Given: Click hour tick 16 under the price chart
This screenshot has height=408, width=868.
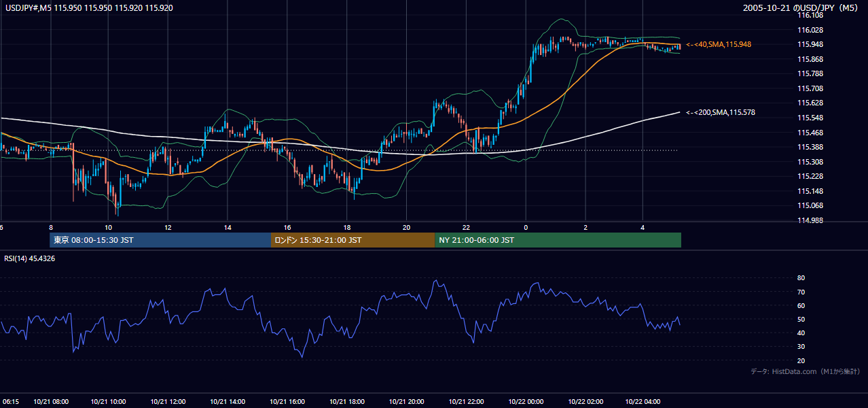Looking at the screenshot, I should point(287,227).
